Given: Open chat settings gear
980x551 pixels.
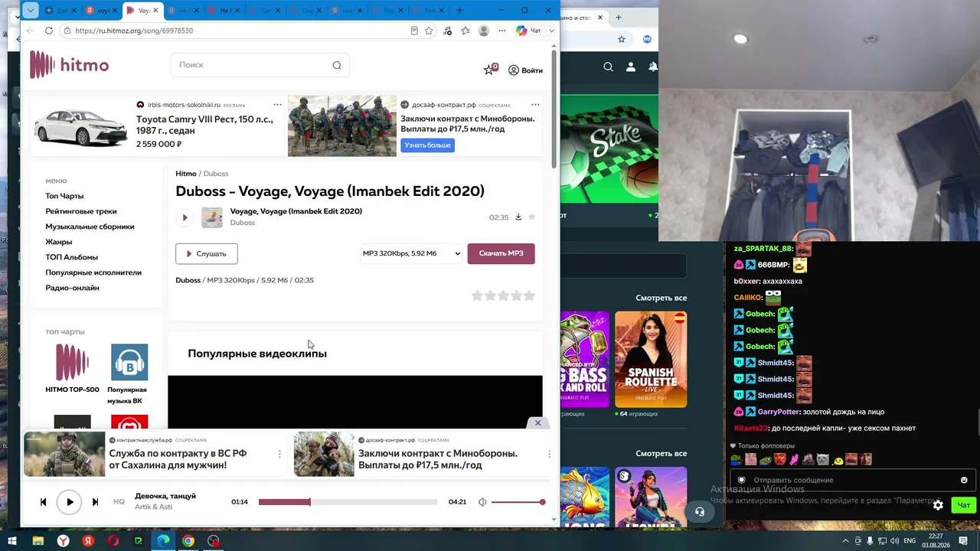Looking at the screenshot, I should click(x=938, y=505).
